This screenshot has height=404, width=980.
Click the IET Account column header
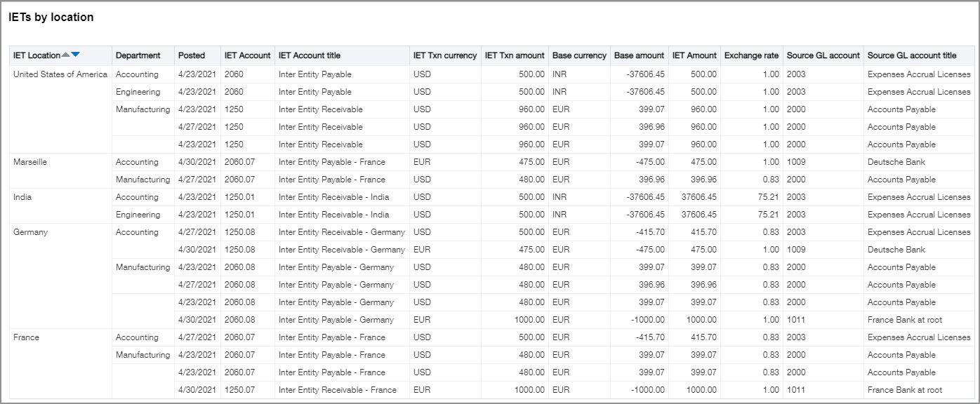pos(247,55)
